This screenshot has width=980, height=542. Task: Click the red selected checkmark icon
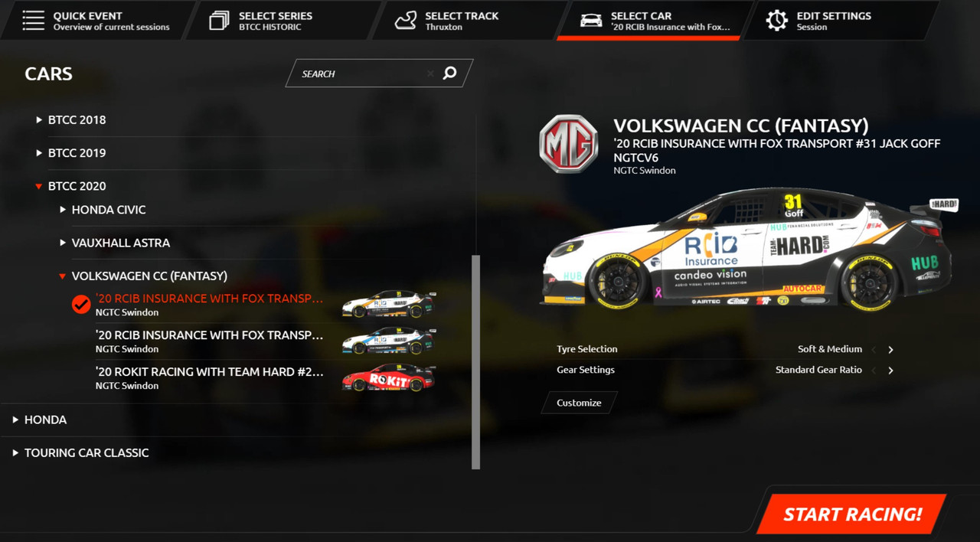(81, 305)
